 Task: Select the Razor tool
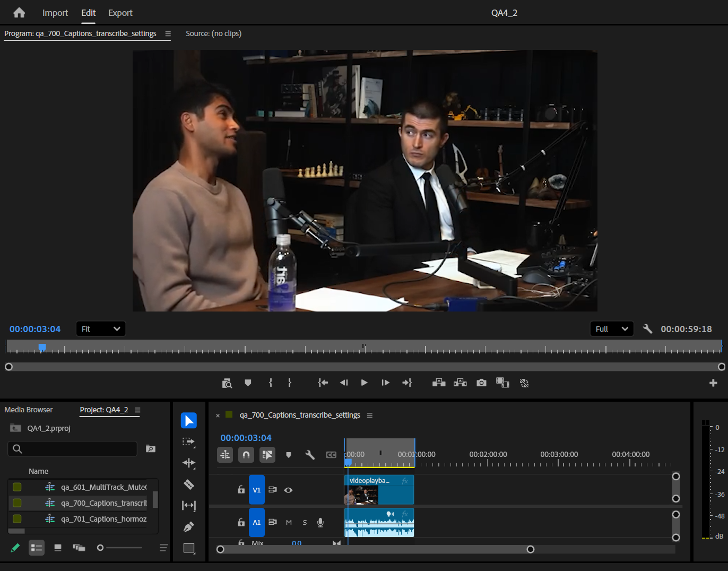pos(189,485)
